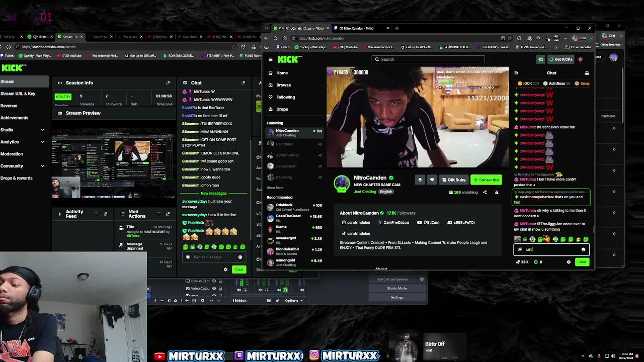Viewport: 644px width, 362px height.
Task: Share the NitroCamden stream
Action: [x=485, y=192]
